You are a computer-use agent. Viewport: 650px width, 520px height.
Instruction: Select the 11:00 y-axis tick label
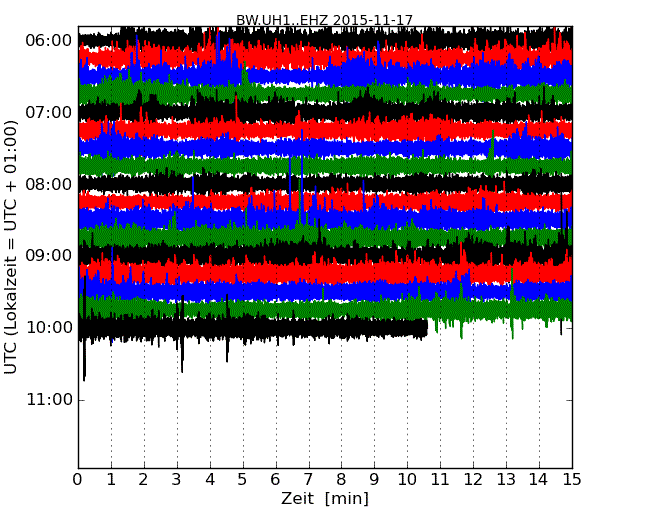coord(48,400)
